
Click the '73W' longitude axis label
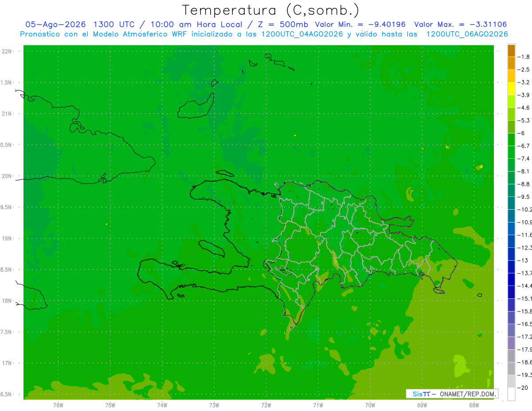tap(214, 405)
